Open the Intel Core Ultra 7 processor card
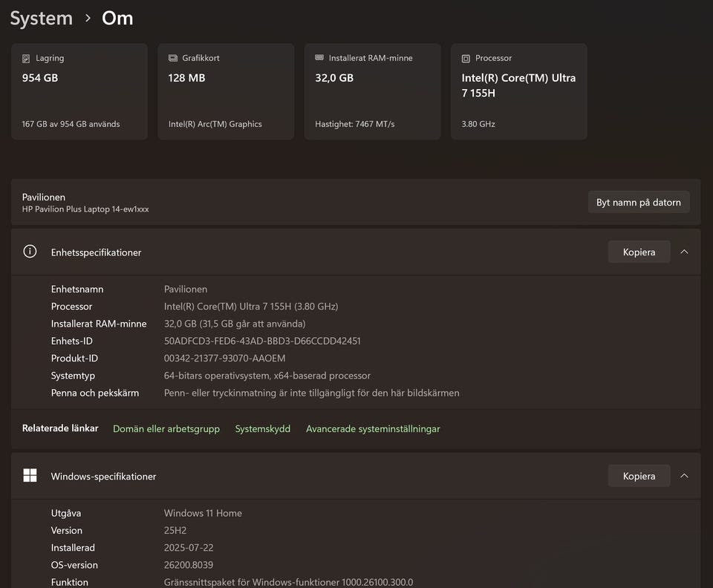Viewport: 713px width, 588px height. [x=518, y=91]
